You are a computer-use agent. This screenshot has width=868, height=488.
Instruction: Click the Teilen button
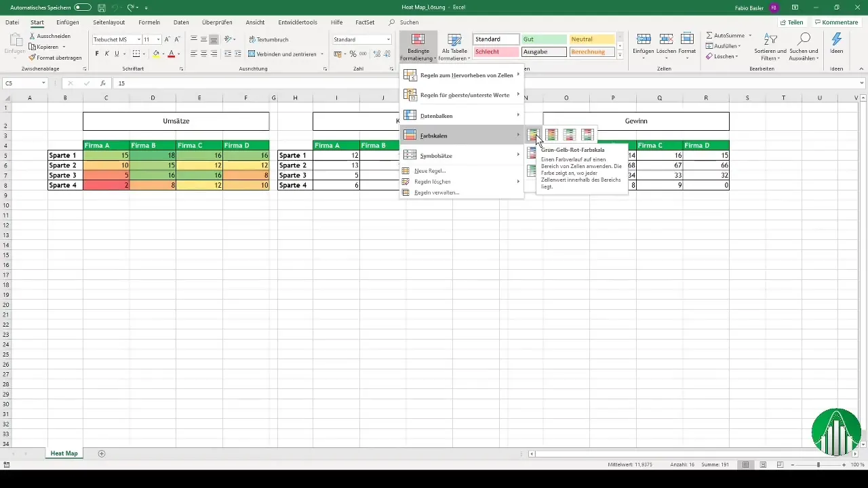click(791, 22)
